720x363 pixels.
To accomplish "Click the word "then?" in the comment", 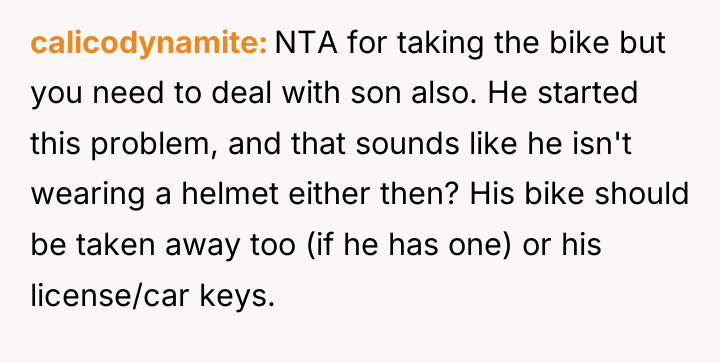I will point(418,194).
